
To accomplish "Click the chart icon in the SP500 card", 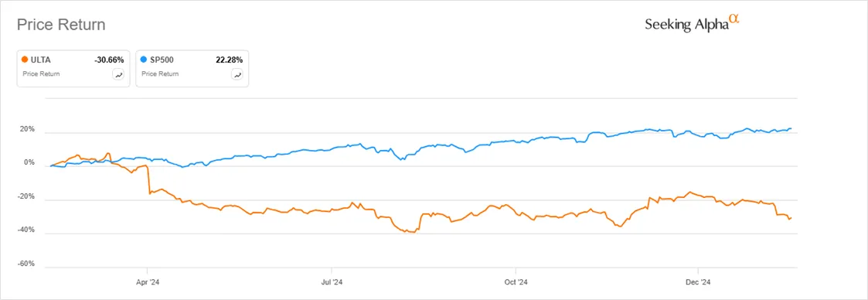I will [x=237, y=74].
